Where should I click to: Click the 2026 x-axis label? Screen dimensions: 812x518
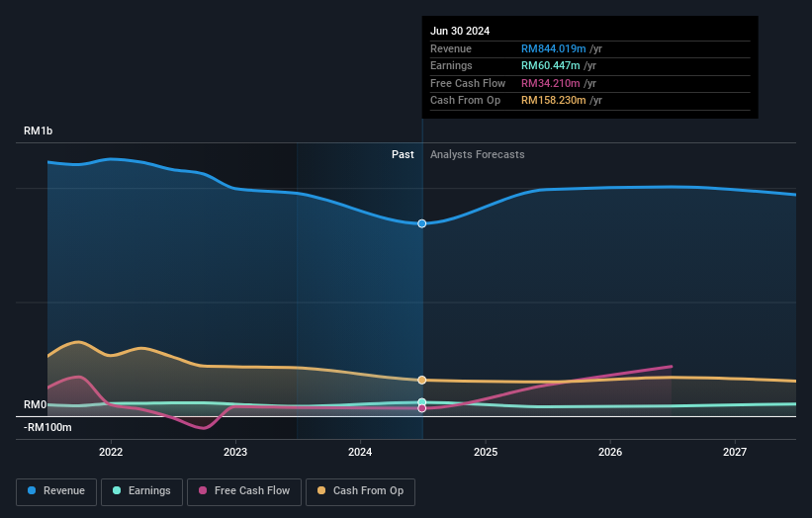(x=610, y=452)
